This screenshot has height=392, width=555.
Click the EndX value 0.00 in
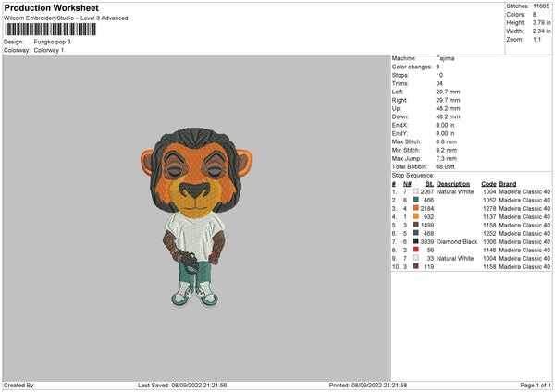pos(445,125)
